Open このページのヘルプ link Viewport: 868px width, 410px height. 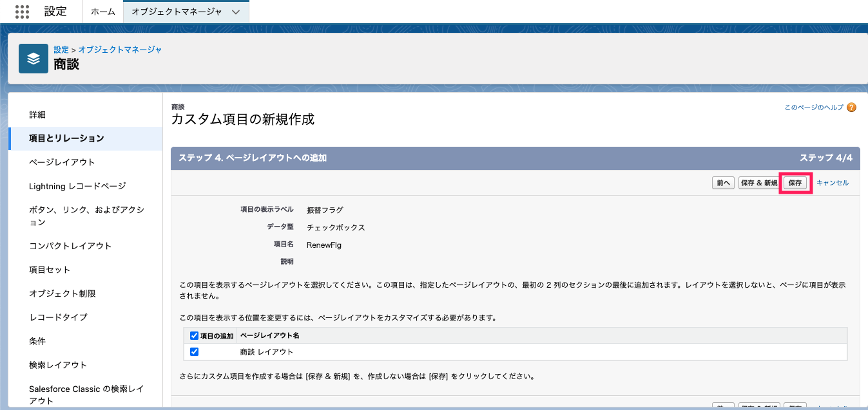pyautogui.click(x=814, y=108)
